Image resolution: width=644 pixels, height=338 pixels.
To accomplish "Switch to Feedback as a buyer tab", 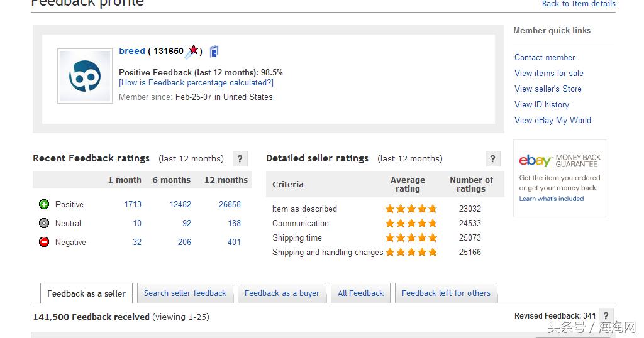I will coord(282,293).
